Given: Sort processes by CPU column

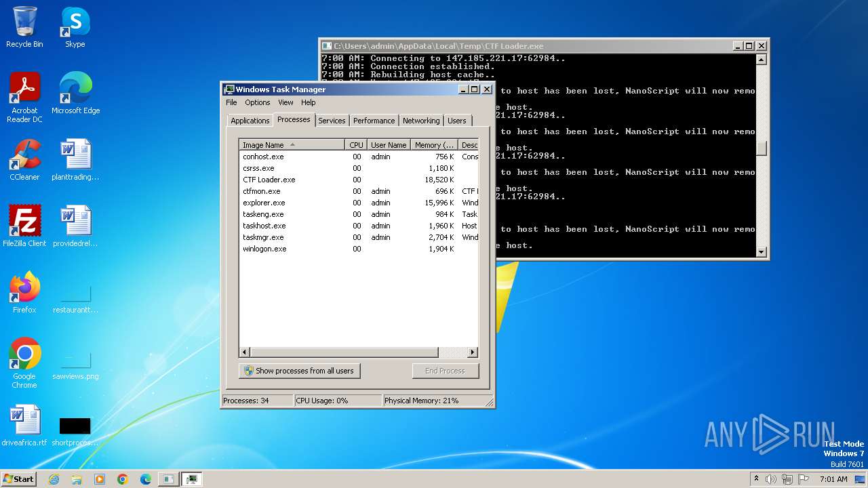Looking at the screenshot, I should pos(356,145).
